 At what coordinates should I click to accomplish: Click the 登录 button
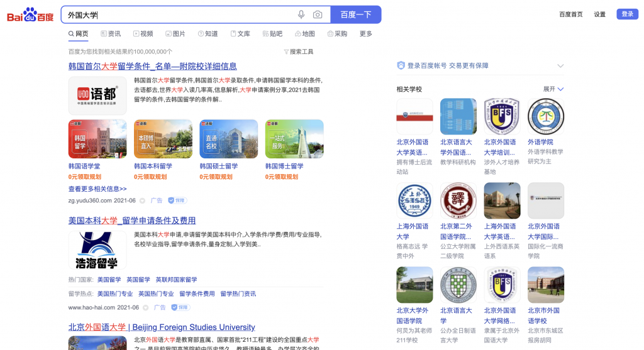click(627, 14)
